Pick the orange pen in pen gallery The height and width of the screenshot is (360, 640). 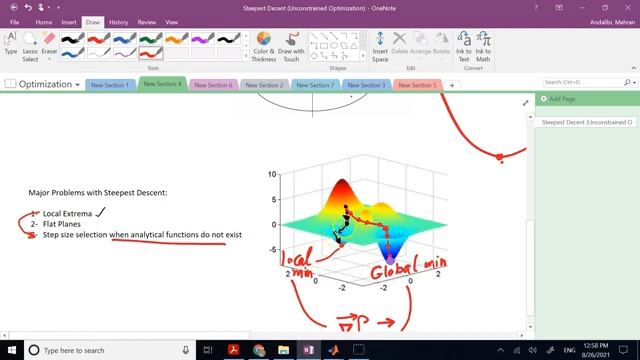(177, 39)
